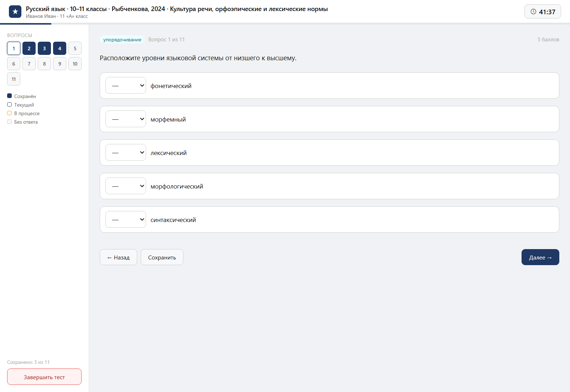This screenshot has height=392, width=570.
Task: Click the упорядочивание question type tag
Action: [122, 40]
